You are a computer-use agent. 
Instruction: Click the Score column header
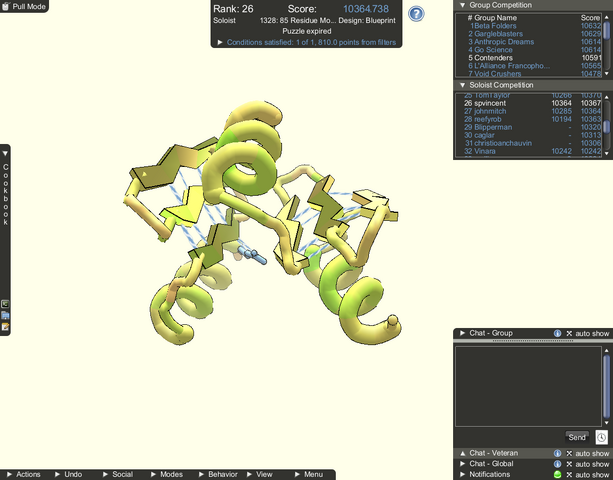pyautogui.click(x=590, y=18)
